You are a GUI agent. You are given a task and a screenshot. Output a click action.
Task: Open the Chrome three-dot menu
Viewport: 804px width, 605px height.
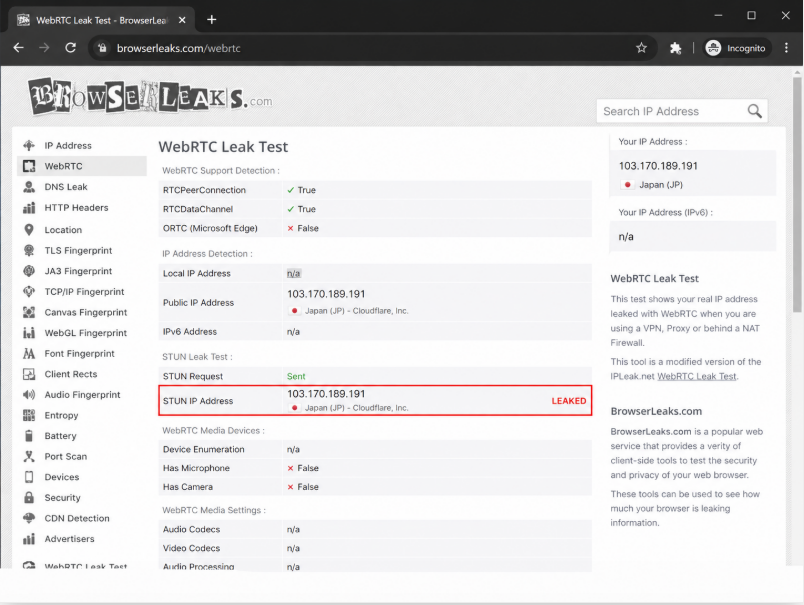tap(786, 48)
